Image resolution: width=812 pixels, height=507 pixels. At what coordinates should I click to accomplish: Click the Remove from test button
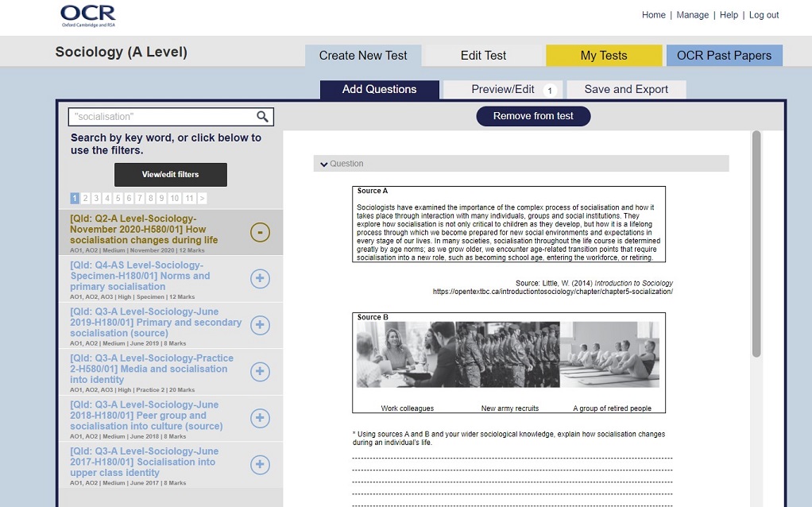pyautogui.click(x=533, y=116)
